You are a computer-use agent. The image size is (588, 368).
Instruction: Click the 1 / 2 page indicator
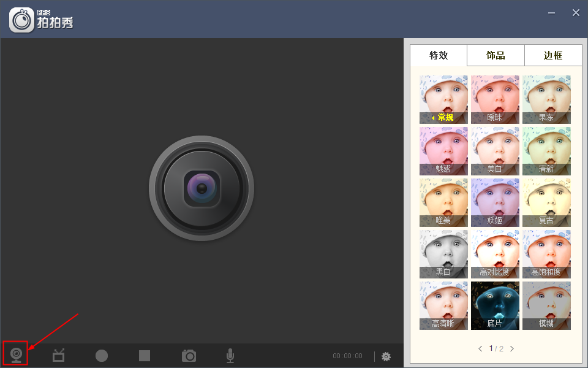click(496, 348)
